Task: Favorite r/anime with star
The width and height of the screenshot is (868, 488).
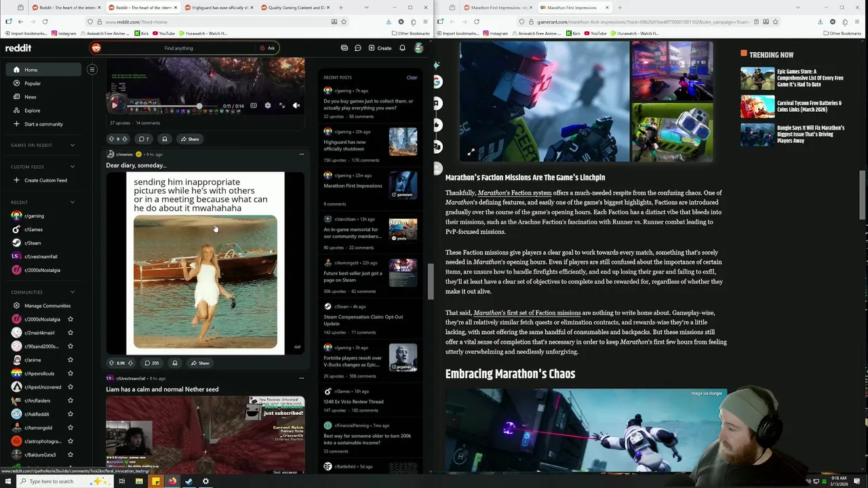Action: pyautogui.click(x=71, y=360)
